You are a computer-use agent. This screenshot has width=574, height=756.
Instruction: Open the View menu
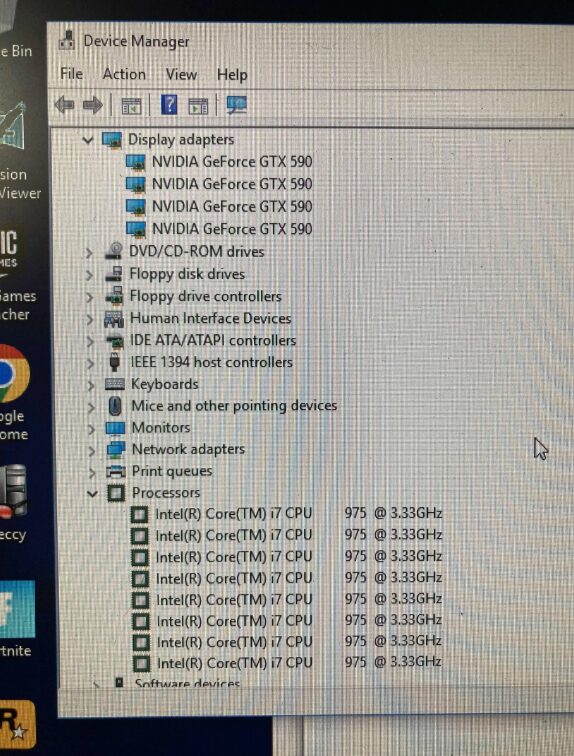(x=181, y=74)
